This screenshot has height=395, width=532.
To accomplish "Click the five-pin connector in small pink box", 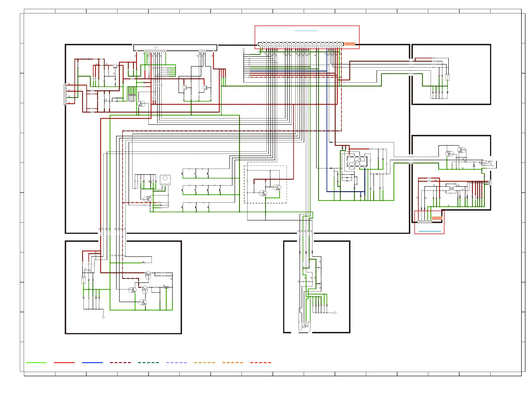I will point(424,222).
